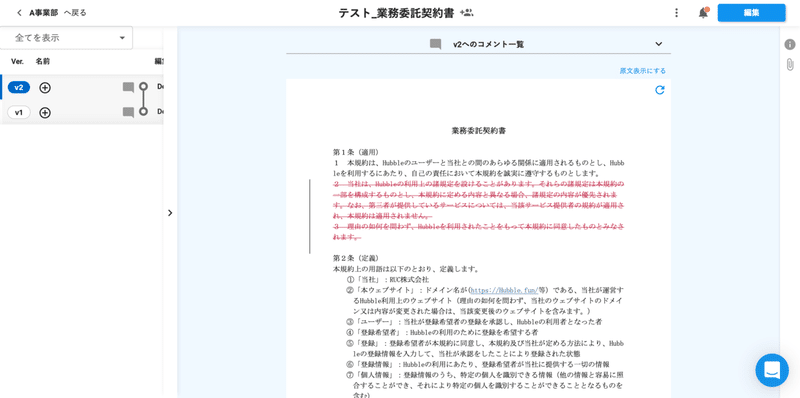This screenshot has width=800, height=398.
Task: Open the three-dot more options menu
Action: (677, 13)
